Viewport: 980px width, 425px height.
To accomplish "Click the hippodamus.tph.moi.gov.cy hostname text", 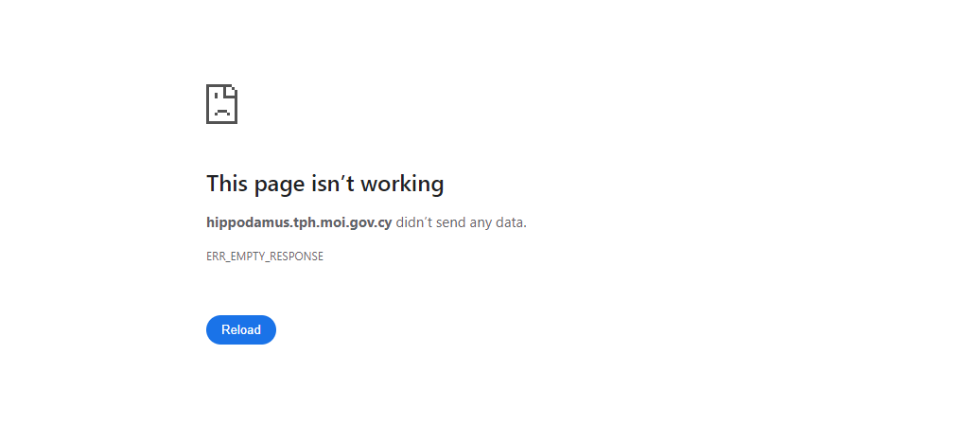I will click(299, 222).
